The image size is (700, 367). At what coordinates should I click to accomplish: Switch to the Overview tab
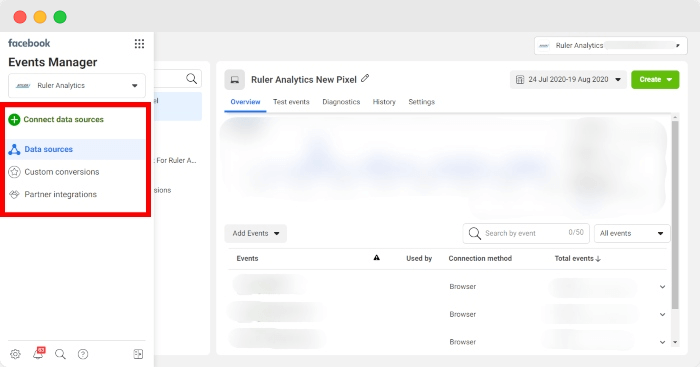coord(245,102)
